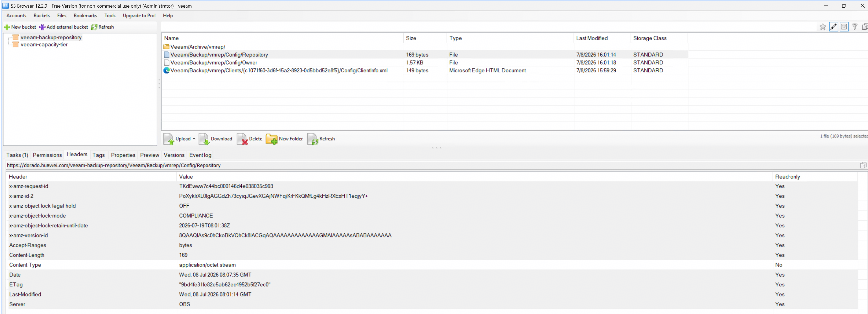Screen dimensions: 868x314
Task: Open the Upload dropdown arrow
Action: 194,139
